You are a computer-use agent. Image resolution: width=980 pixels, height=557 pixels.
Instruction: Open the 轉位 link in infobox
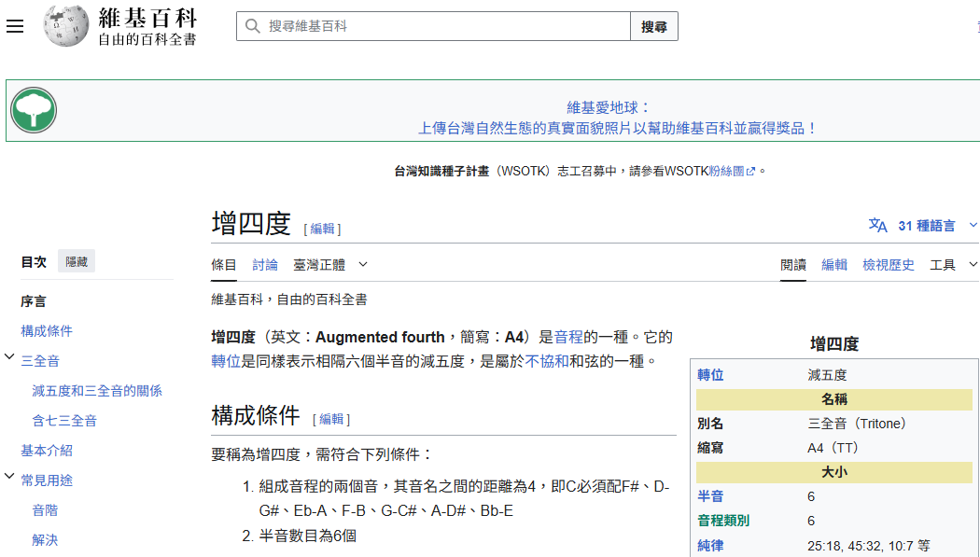[x=710, y=375]
